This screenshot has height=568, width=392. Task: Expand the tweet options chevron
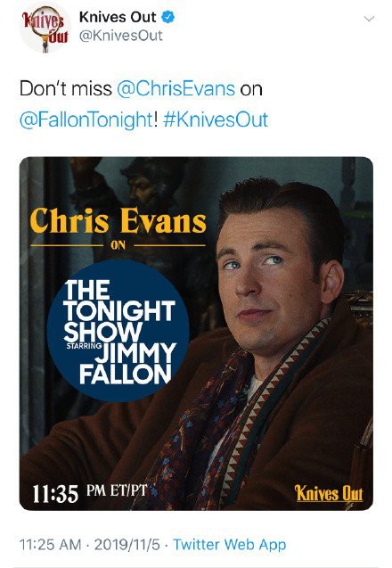tap(369, 19)
